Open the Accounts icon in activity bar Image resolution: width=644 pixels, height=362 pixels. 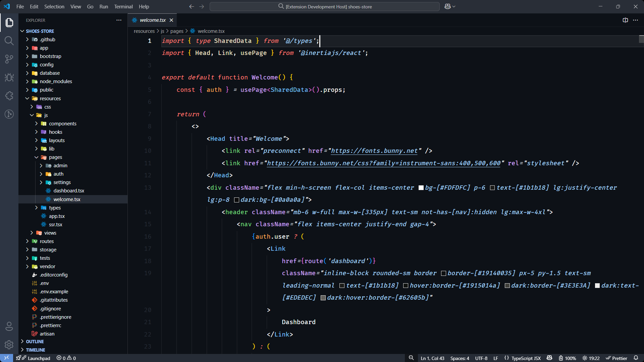tap(9, 326)
